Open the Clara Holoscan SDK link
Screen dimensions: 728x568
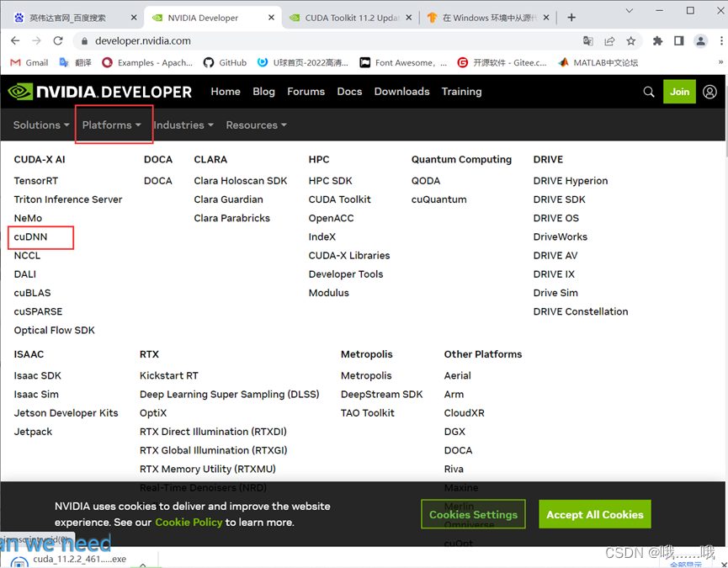(x=241, y=181)
